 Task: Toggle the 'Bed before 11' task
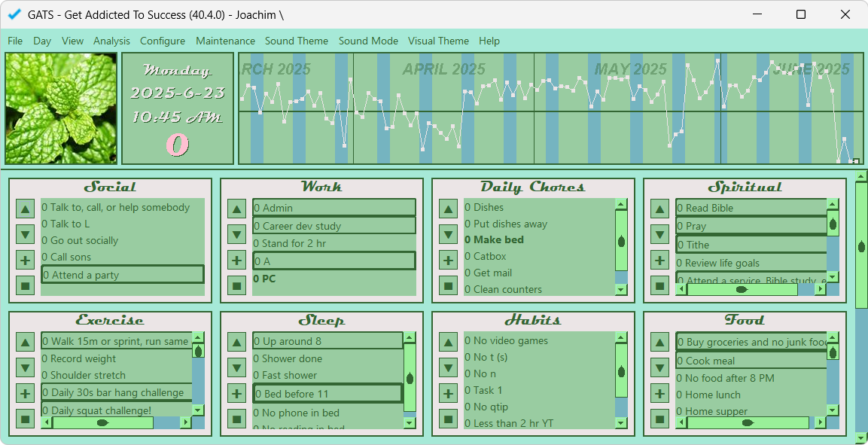327,394
